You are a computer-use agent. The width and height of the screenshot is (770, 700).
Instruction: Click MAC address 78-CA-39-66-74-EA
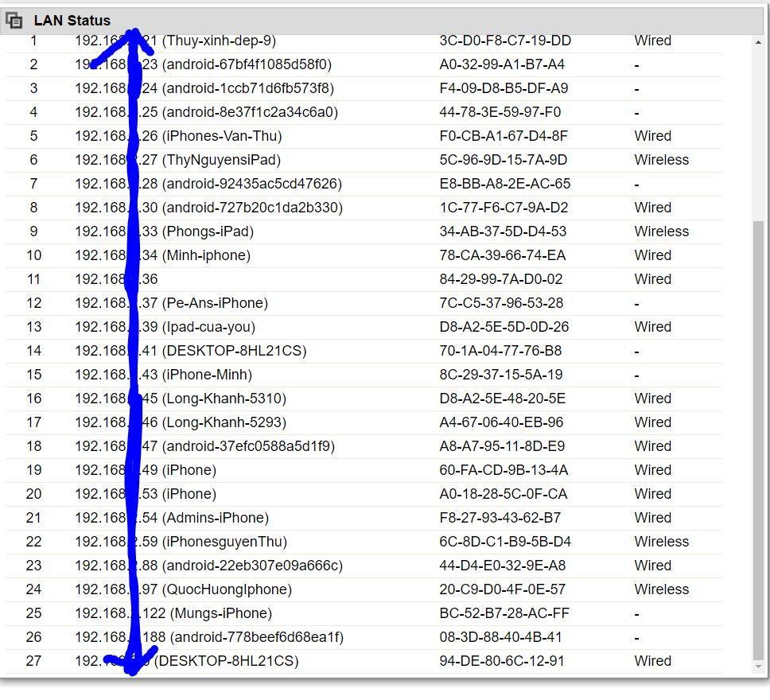pos(503,255)
